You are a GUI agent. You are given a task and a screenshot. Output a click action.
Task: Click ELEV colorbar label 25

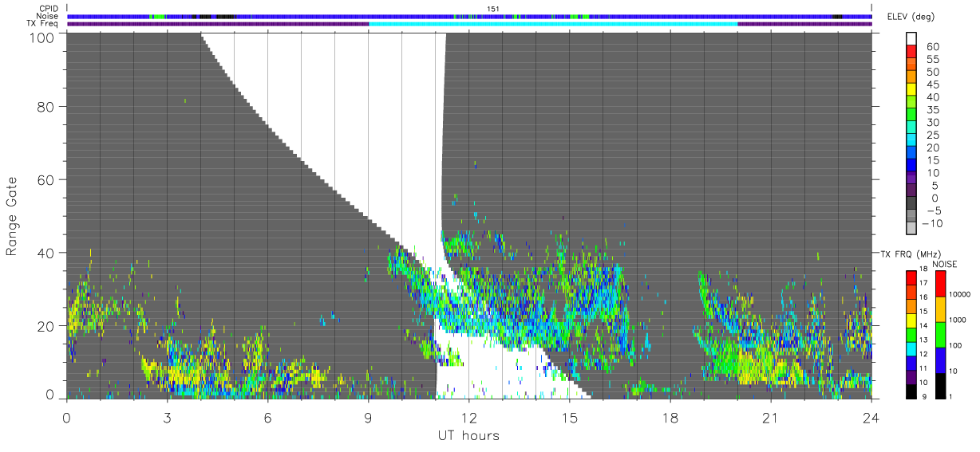pos(933,136)
